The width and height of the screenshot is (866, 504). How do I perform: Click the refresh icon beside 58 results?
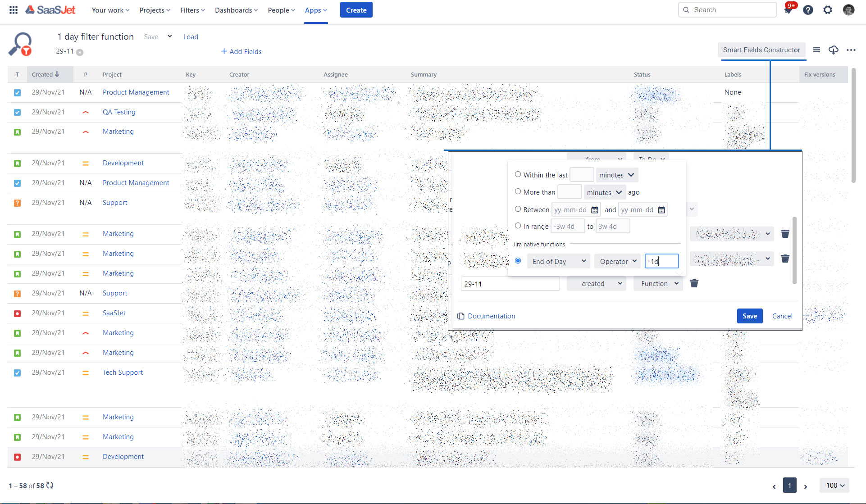pos(50,485)
